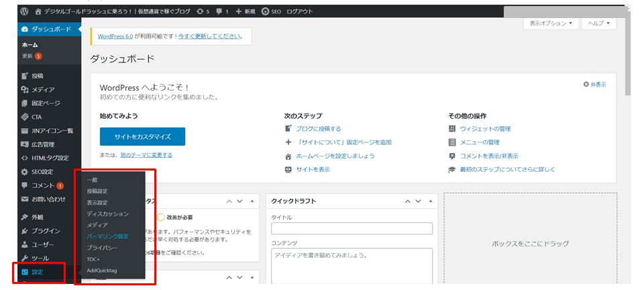The width and height of the screenshot is (644, 290).
Task: Click the 今すぐ更新してください link
Action: point(209,36)
